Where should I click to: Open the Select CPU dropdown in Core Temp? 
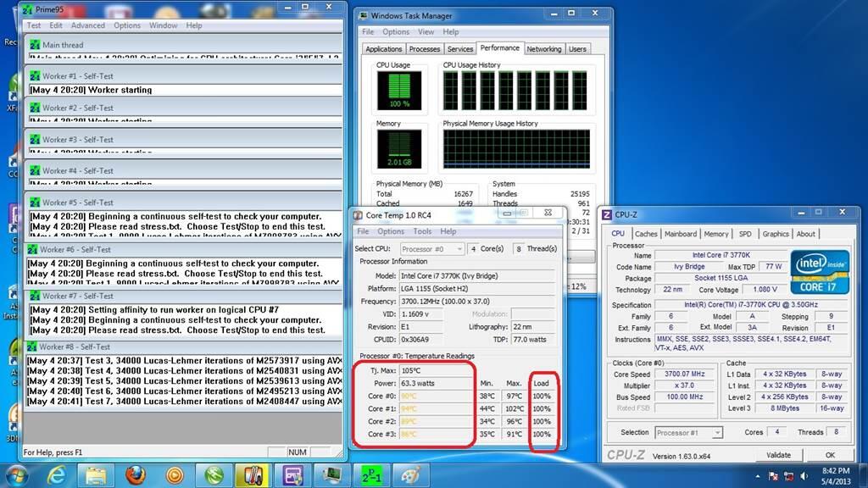click(x=431, y=249)
